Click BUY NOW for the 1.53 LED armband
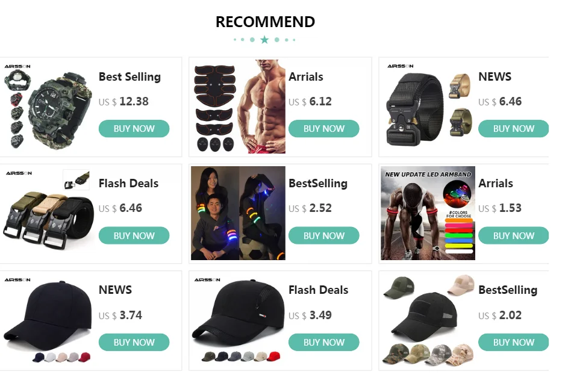The height and width of the screenshot is (392, 568). pos(513,235)
